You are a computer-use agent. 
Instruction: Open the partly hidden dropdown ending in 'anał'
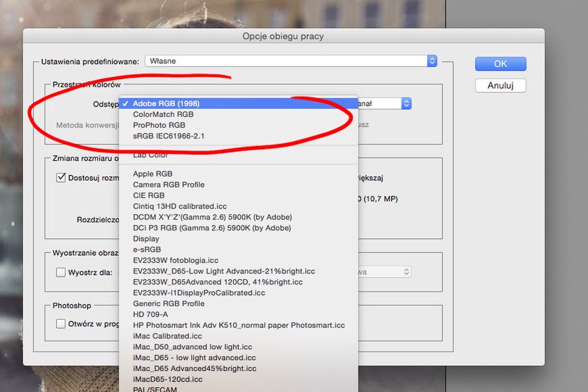click(x=385, y=103)
